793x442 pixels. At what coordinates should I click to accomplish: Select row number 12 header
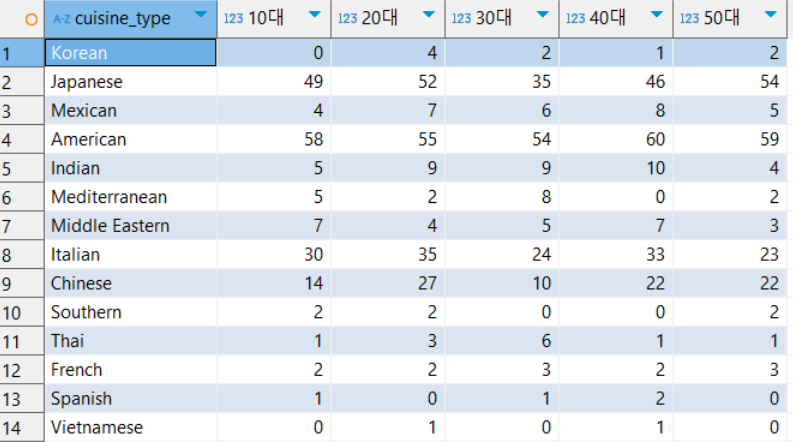[x=22, y=370]
